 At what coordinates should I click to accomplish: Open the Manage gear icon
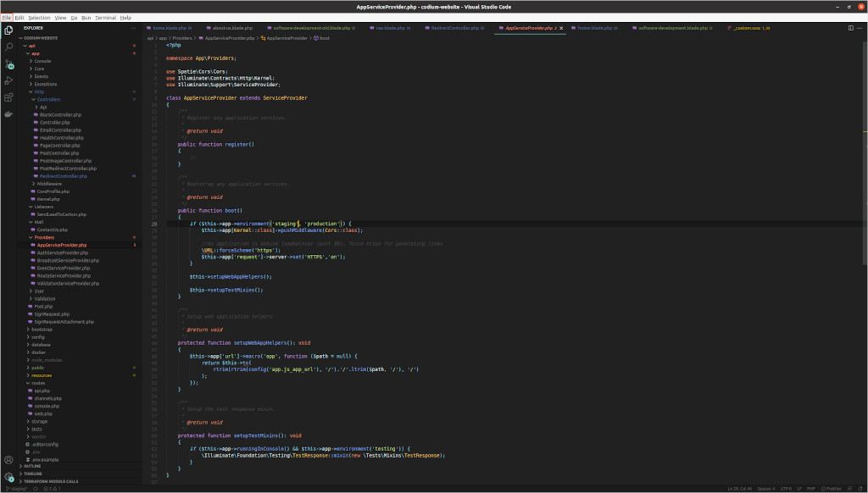coord(8,477)
